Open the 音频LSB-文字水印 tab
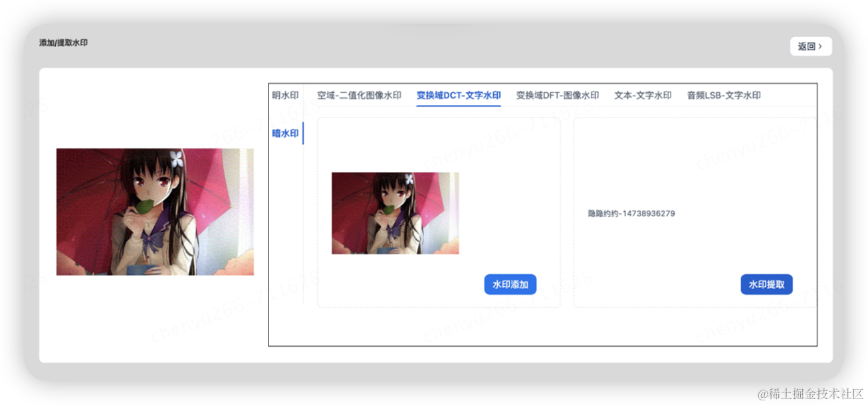The image size is (868, 405). (724, 95)
